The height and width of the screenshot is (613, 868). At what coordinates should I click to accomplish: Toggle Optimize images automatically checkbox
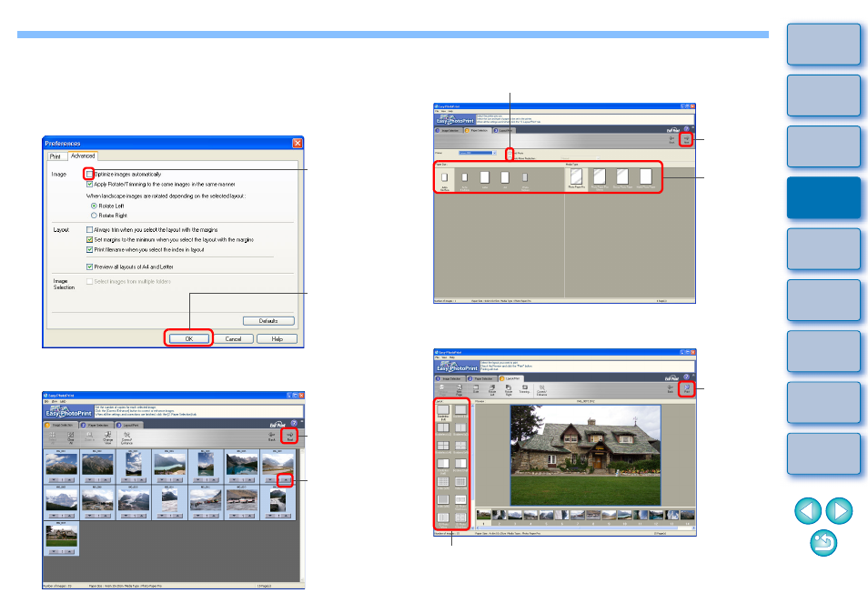[x=89, y=174]
